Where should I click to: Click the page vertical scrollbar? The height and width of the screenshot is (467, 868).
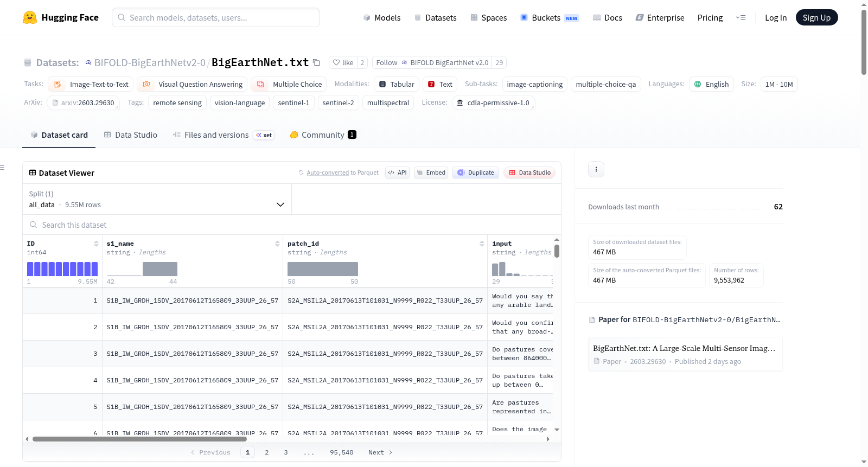864,42
